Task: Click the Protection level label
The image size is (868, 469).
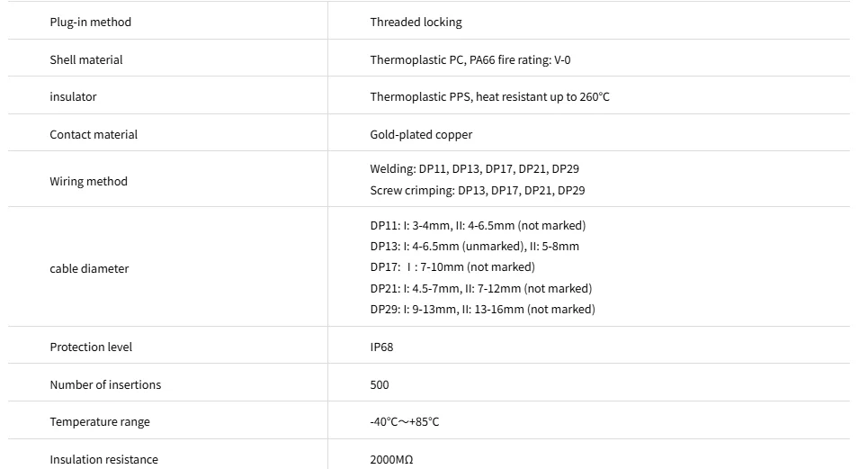Action: (x=91, y=347)
